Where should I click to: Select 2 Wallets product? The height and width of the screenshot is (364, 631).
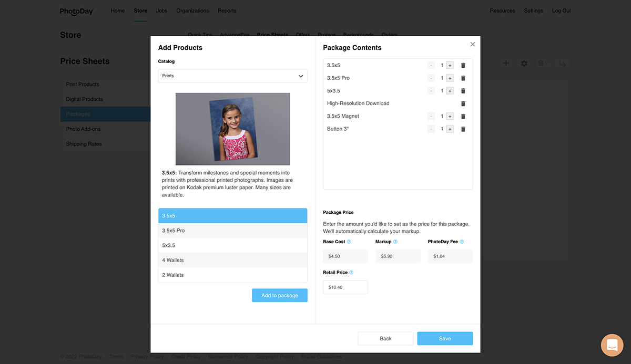click(x=233, y=275)
